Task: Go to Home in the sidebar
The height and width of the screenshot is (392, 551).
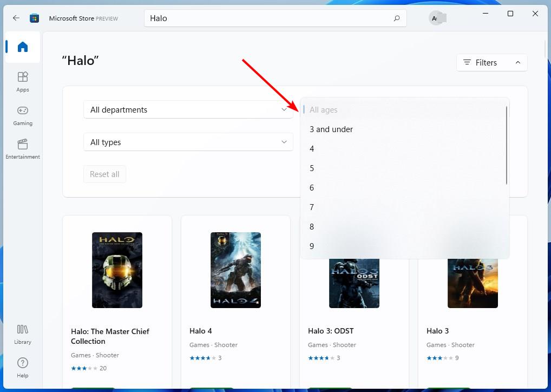Action: [x=23, y=47]
